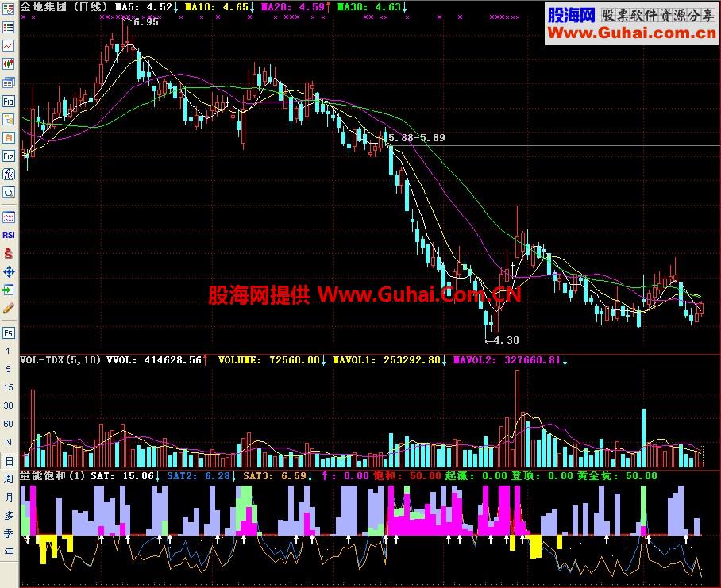Viewport: 721px width, 588px height.
Task: Select the N custom period
Action: point(8,442)
